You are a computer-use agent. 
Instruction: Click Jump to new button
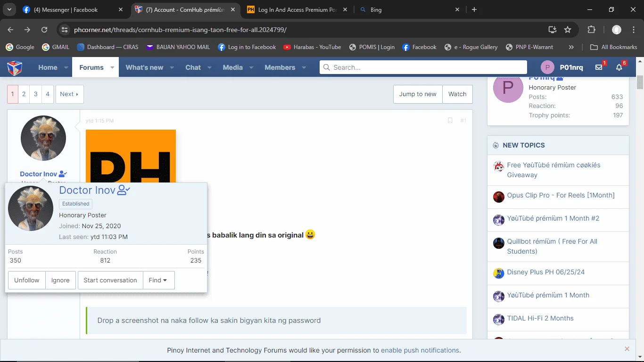coord(418,94)
